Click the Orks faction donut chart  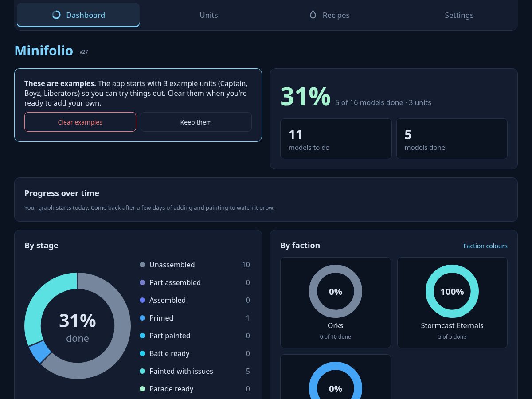tap(336, 291)
